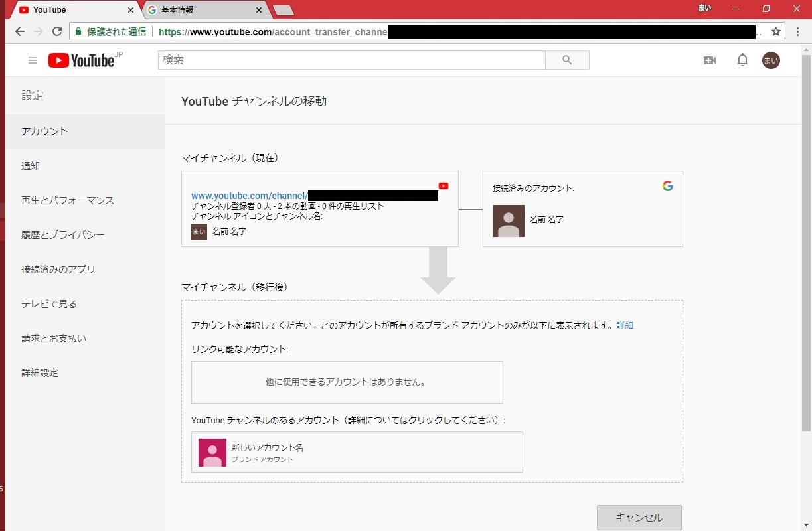Bookmark this page with the star icon
The image size is (812, 531).
click(776, 31)
